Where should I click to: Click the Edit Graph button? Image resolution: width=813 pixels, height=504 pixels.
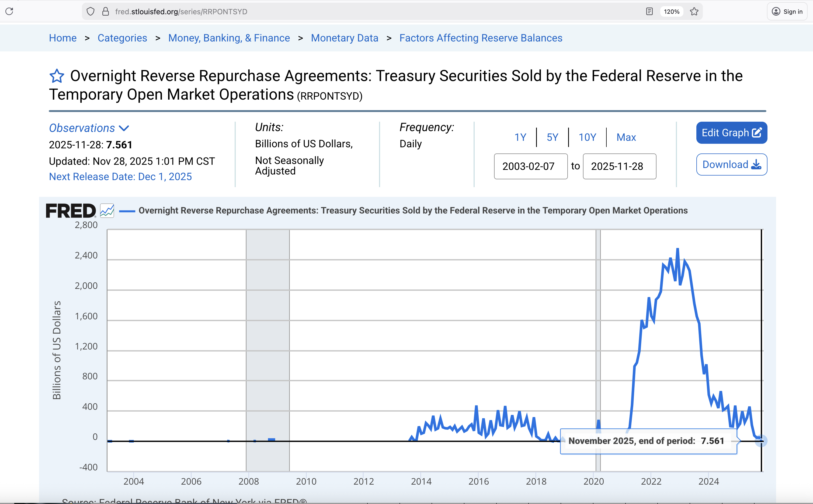click(x=731, y=133)
